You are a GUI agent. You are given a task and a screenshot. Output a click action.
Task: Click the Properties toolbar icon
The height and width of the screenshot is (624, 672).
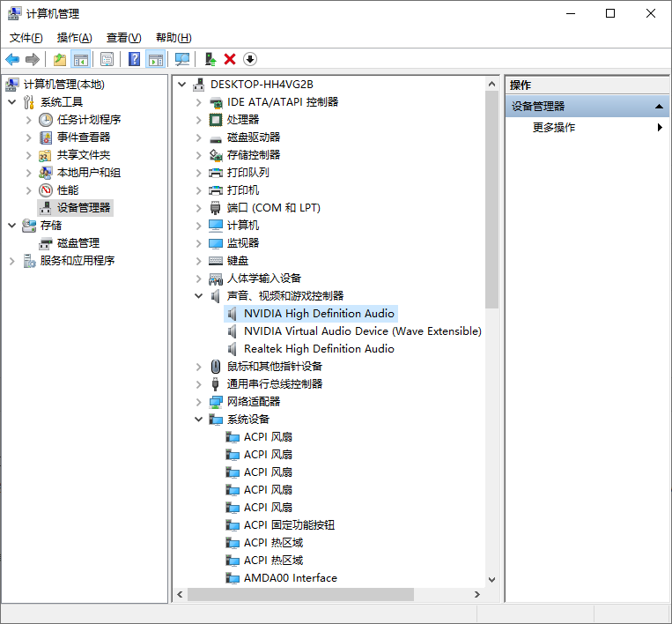coord(107,59)
